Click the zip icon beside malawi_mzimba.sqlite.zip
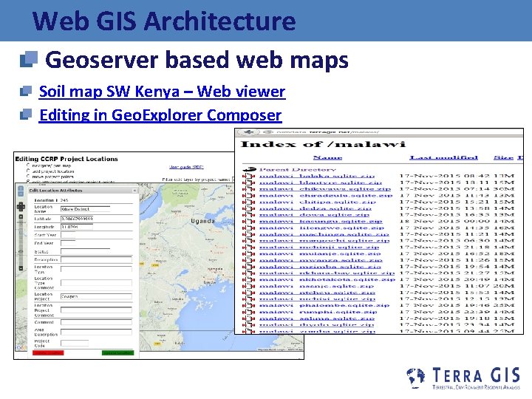532x399 pixels. (249, 266)
